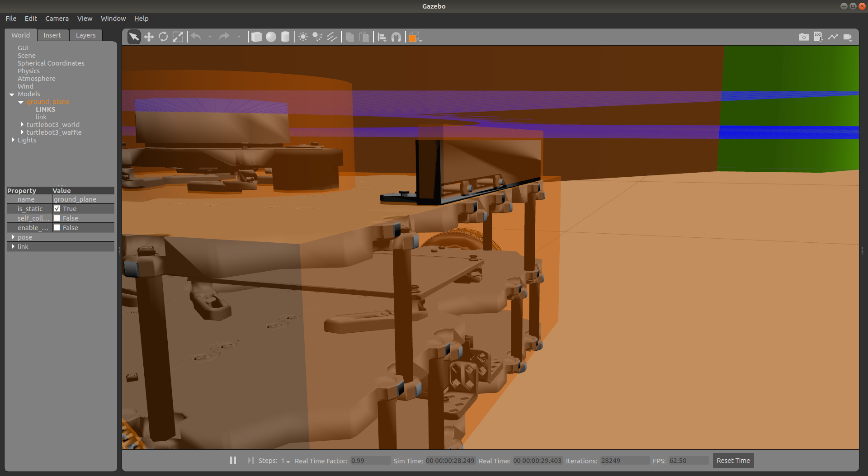Pause the simulation playback
The image size is (868, 476).
click(233, 460)
